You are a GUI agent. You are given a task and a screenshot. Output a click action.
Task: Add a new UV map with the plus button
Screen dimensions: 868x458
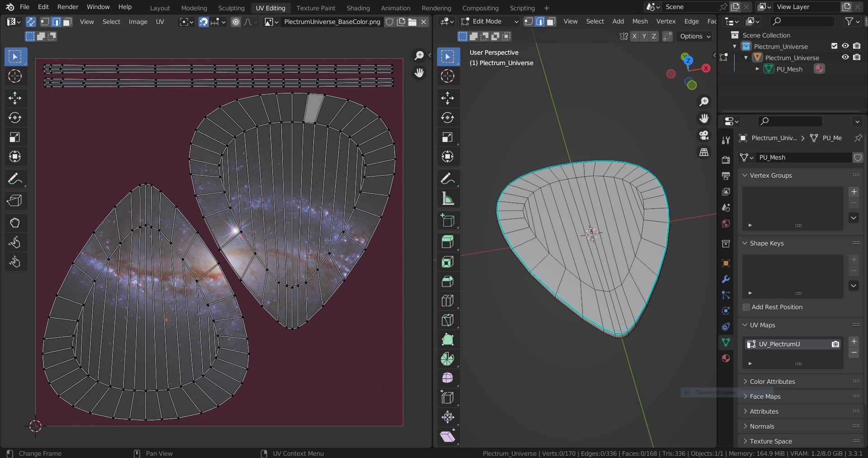pyautogui.click(x=854, y=341)
